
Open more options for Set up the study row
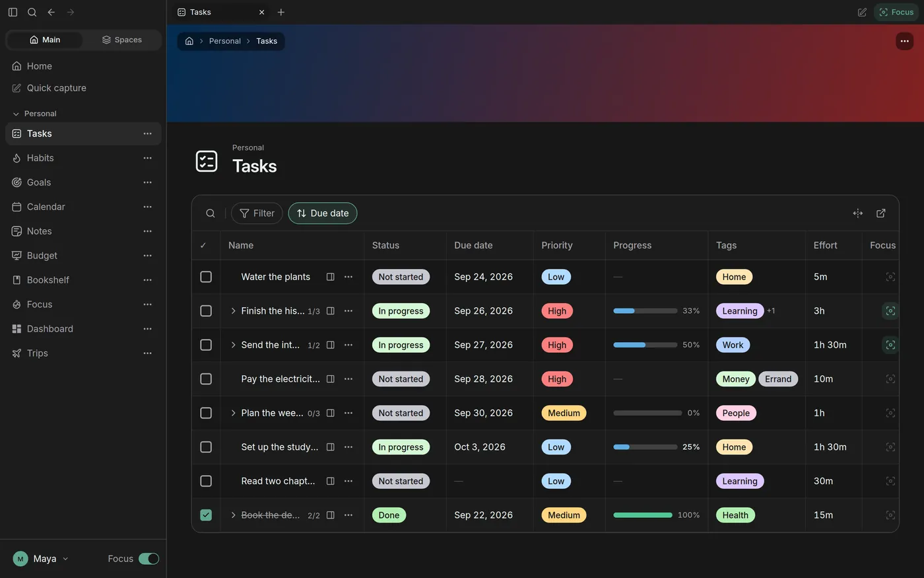pyautogui.click(x=348, y=447)
